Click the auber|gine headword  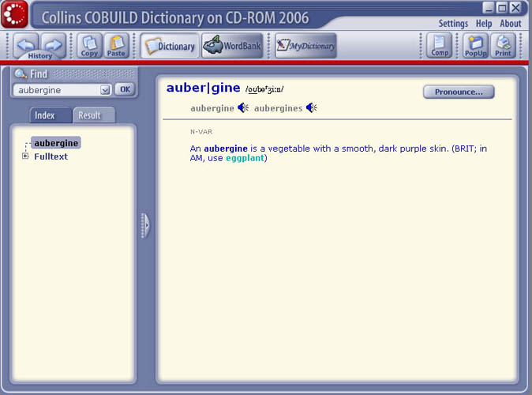pyautogui.click(x=203, y=88)
